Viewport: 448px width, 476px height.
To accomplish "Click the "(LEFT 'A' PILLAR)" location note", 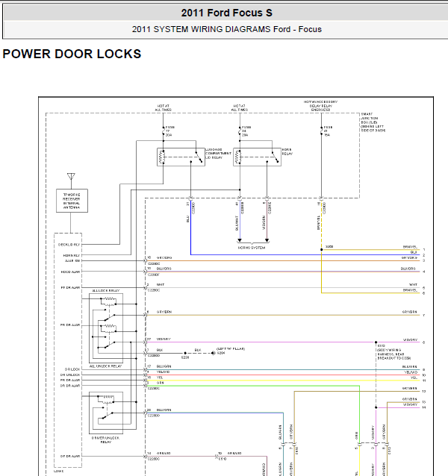I will [231, 349].
